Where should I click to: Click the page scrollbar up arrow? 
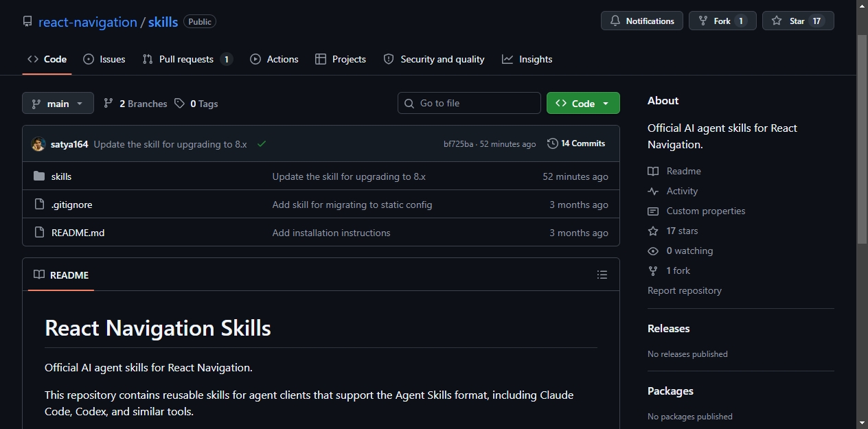coord(862,5)
